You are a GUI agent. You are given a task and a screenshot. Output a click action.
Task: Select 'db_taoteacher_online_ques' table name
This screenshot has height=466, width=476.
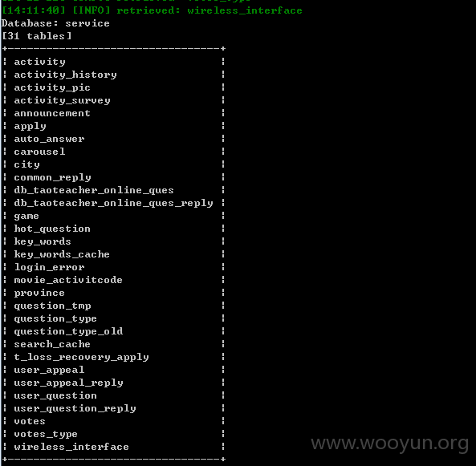tap(94, 190)
